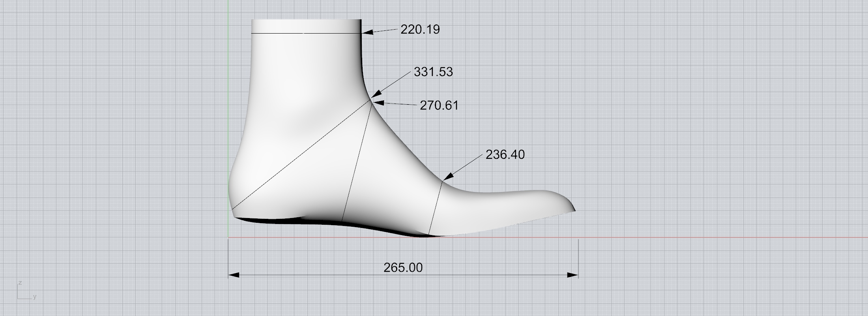Select the red horizontal axis line
The width and height of the screenshot is (868, 316).
(x=710, y=237)
